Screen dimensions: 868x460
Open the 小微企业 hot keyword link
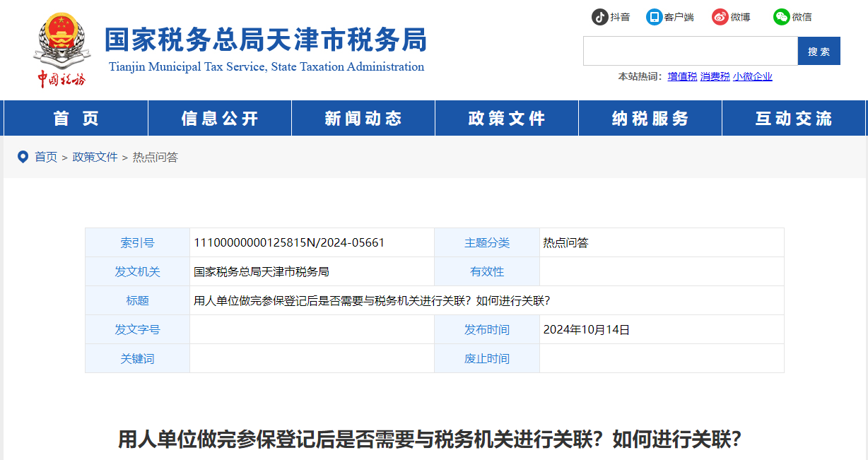click(x=752, y=76)
